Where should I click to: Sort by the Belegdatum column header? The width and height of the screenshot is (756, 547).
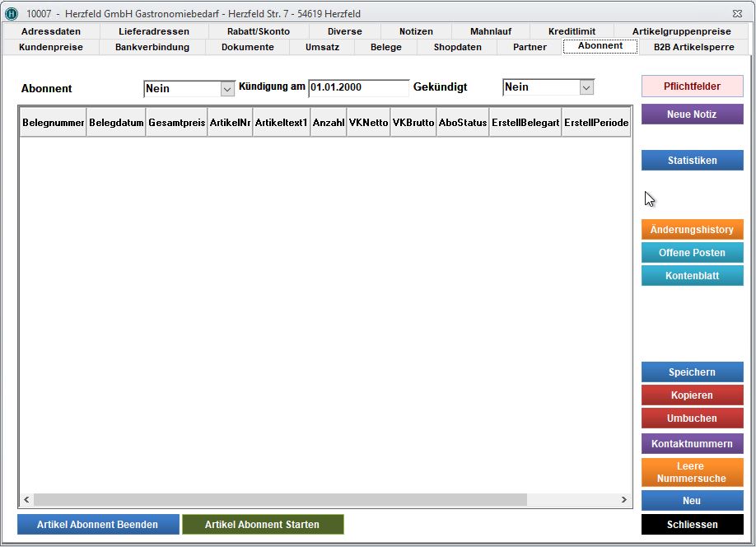[116, 123]
